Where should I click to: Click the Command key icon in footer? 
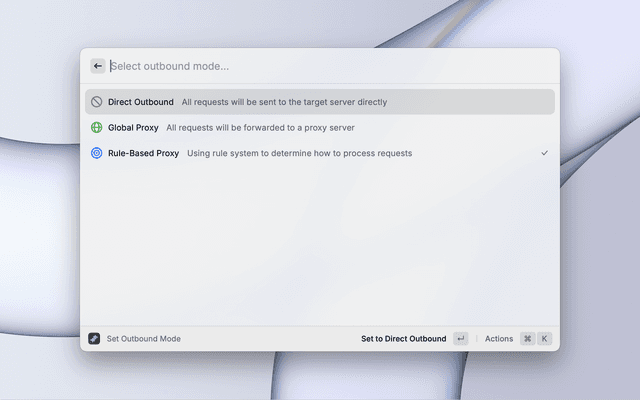pyautogui.click(x=527, y=338)
